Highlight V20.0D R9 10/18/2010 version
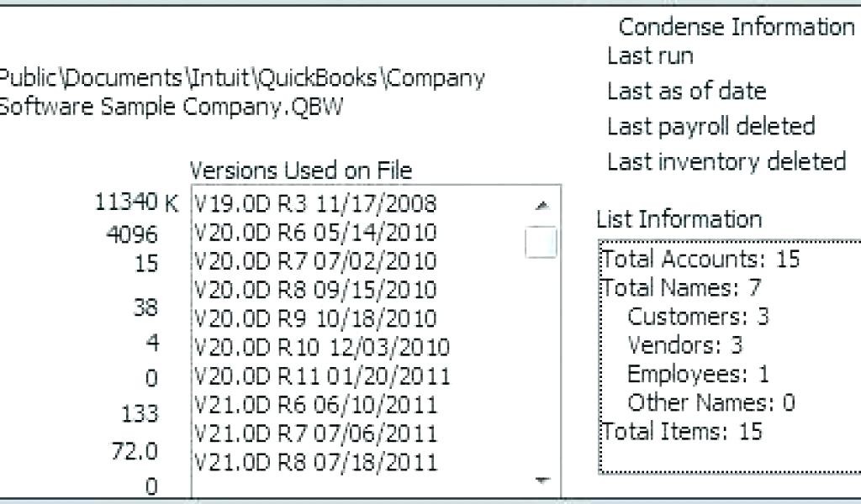861x504 pixels. 315,319
